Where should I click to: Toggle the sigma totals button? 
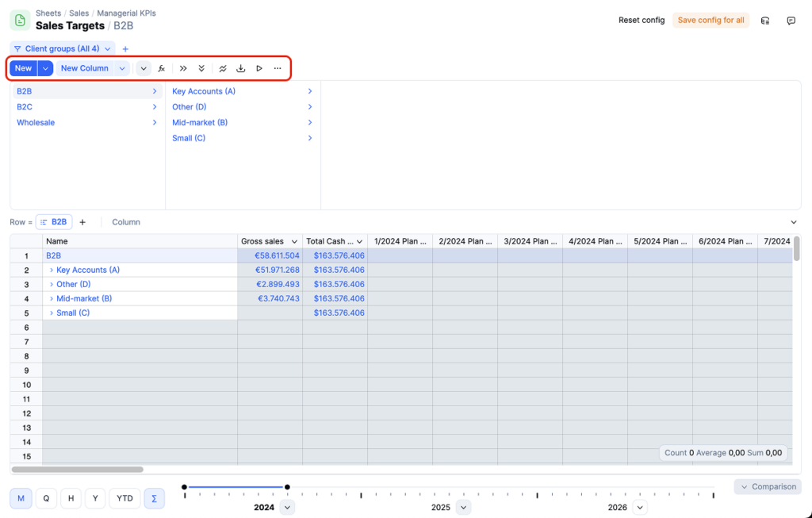tap(154, 498)
